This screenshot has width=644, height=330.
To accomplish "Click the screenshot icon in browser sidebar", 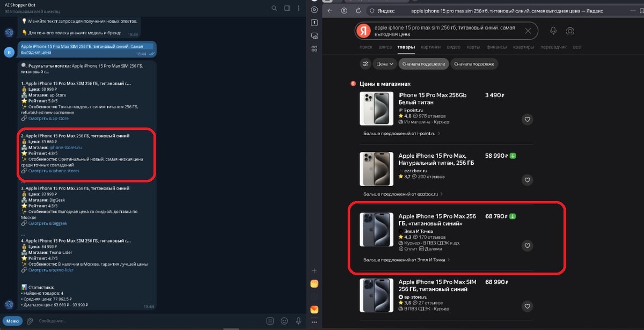I will pyautogui.click(x=314, y=36).
